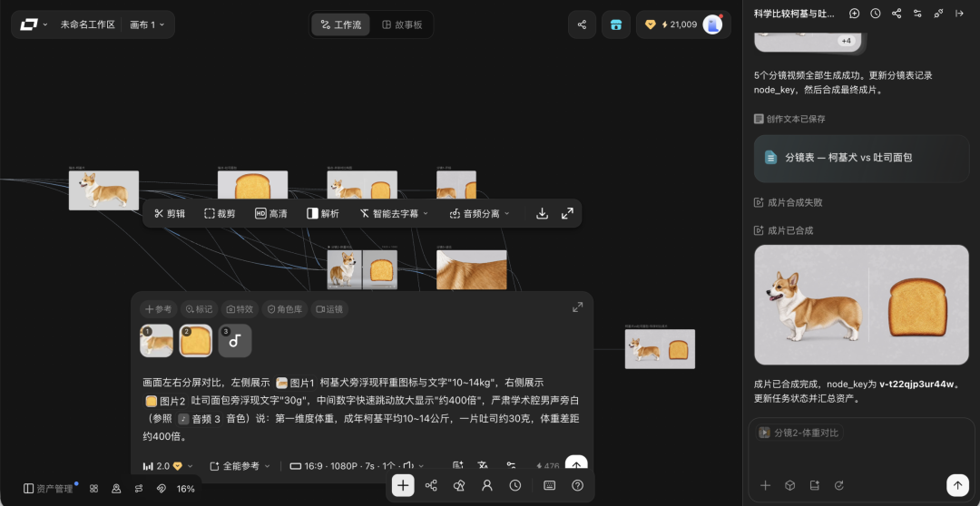
Task: Click the 图片2 inline reference tag
Action: (166, 401)
